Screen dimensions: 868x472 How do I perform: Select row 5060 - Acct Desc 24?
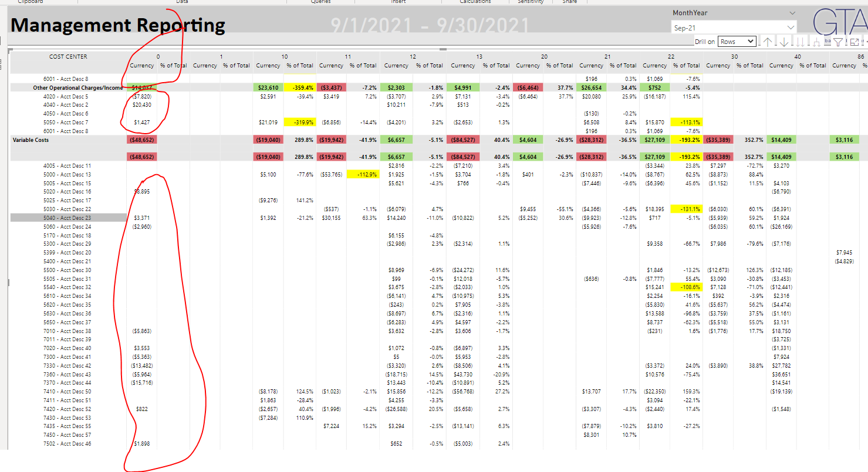click(x=67, y=226)
